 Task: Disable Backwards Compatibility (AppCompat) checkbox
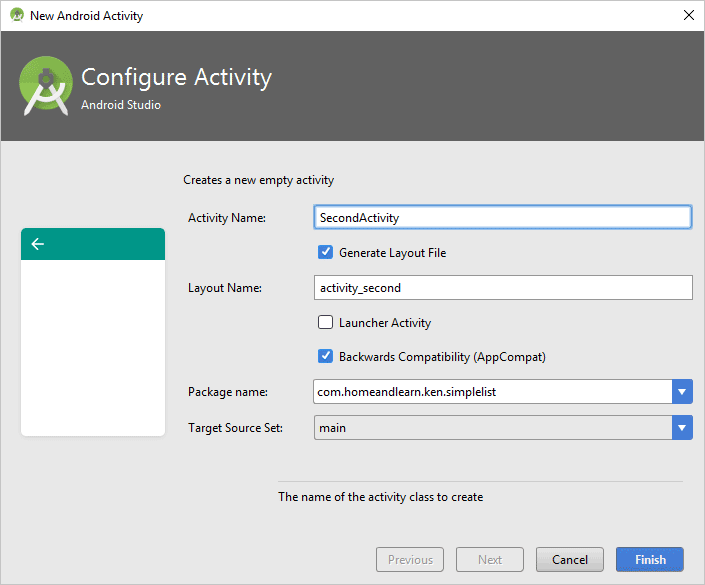click(325, 356)
